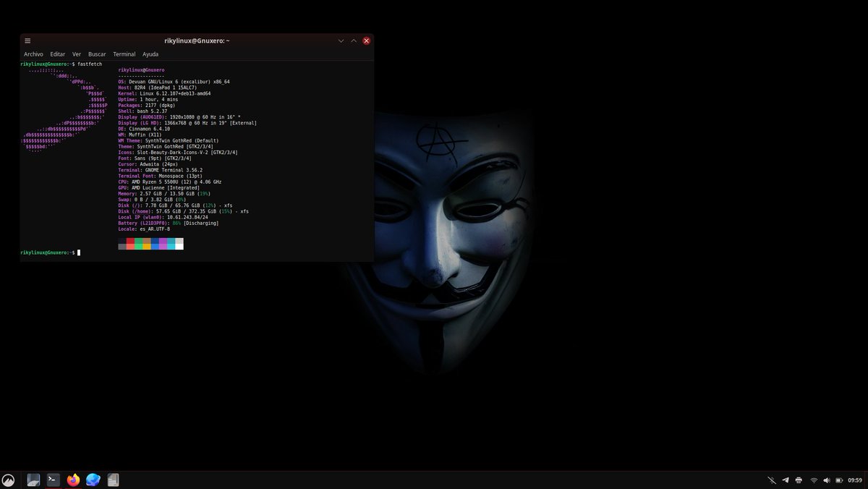
Task: Maximize the terminal window
Action: [x=354, y=41]
